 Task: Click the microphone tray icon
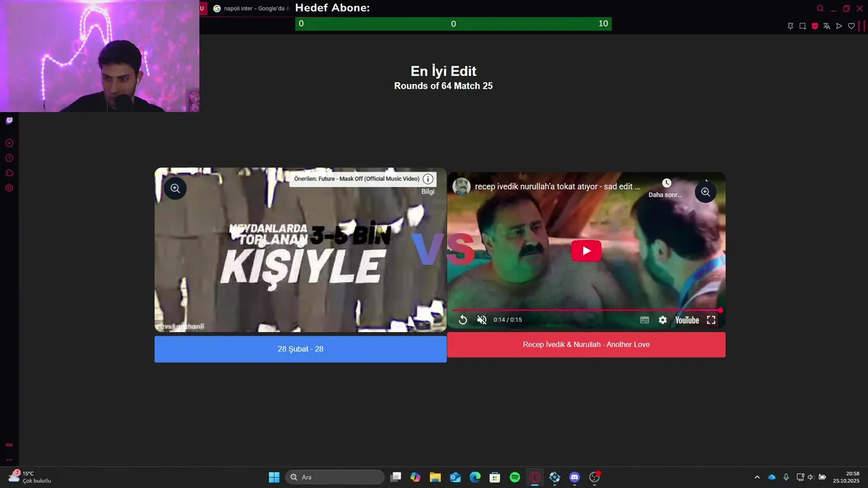pos(786,477)
